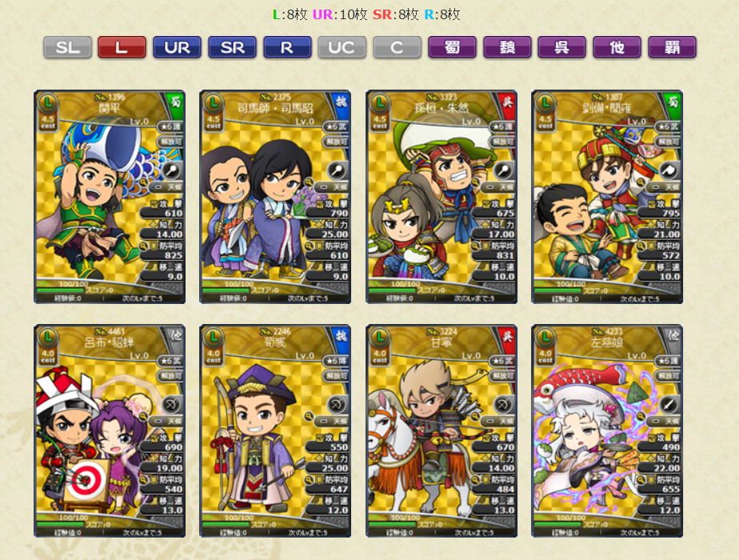Click the 呉 faction flag on 孫桓・朱然 card
Image resolution: width=739 pixels, height=560 pixels.
click(x=507, y=102)
